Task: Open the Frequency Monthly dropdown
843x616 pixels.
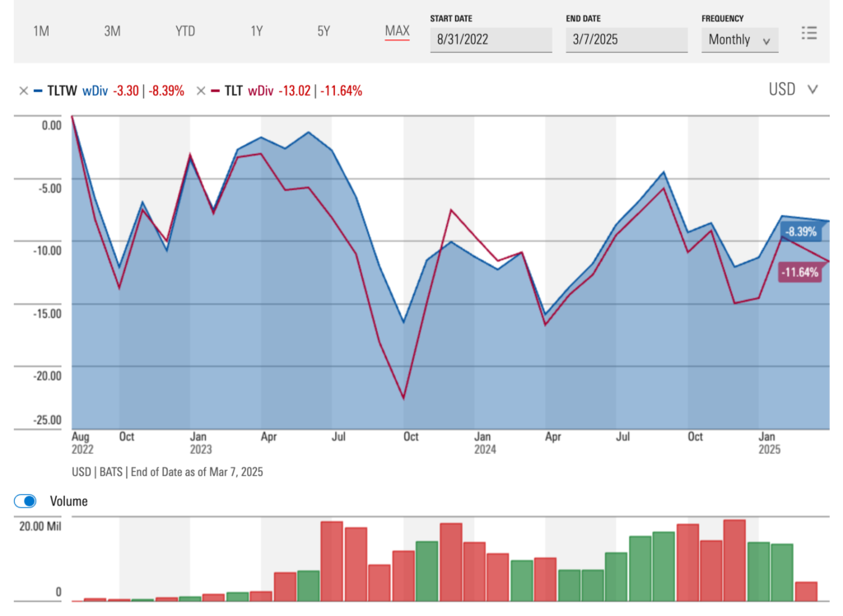Action: (x=739, y=40)
